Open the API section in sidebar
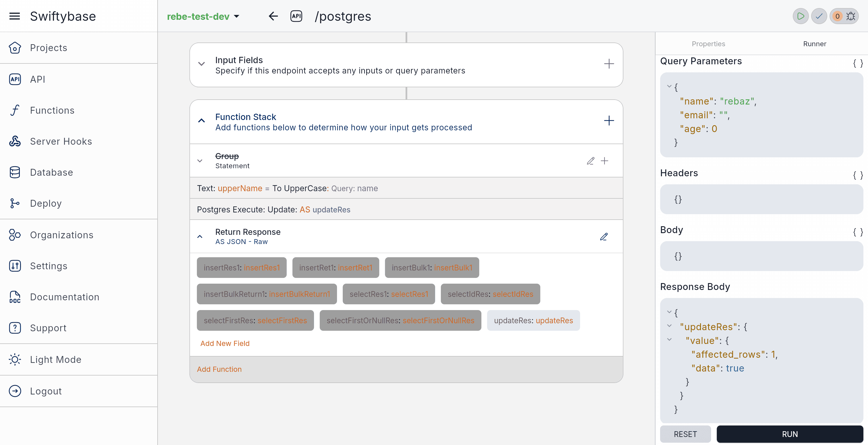Image resolution: width=868 pixels, height=445 pixels. coord(79,79)
